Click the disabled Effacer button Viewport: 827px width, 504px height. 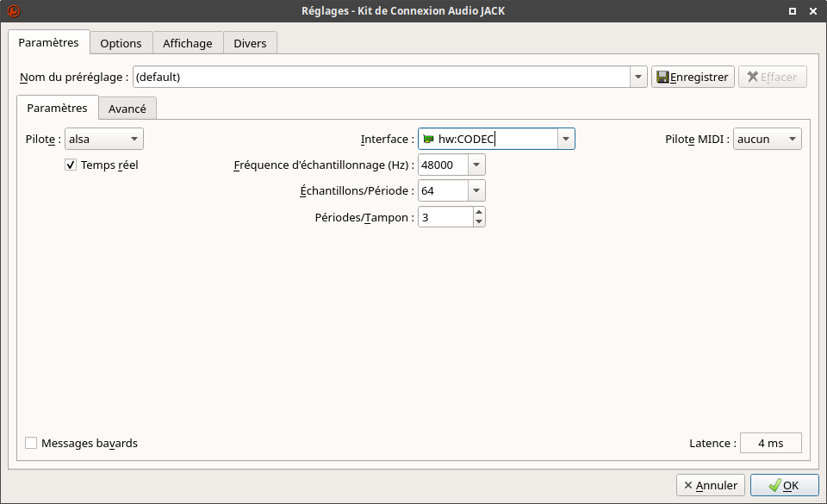tap(772, 77)
